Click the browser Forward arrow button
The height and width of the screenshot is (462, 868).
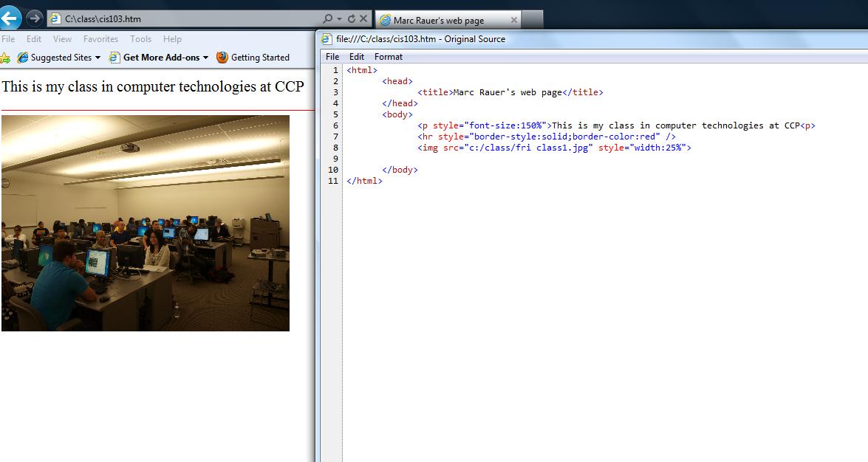pyautogui.click(x=34, y=18)
